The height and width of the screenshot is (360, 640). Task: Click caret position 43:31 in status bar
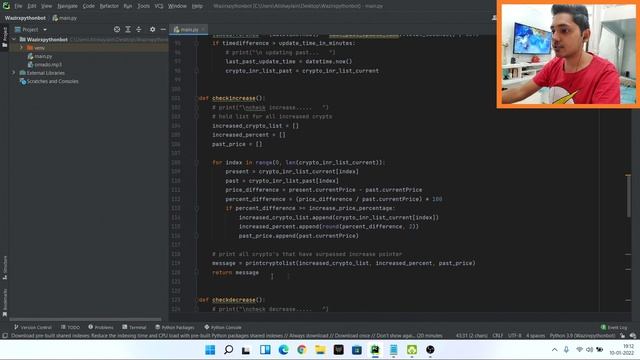click(471, 336)
